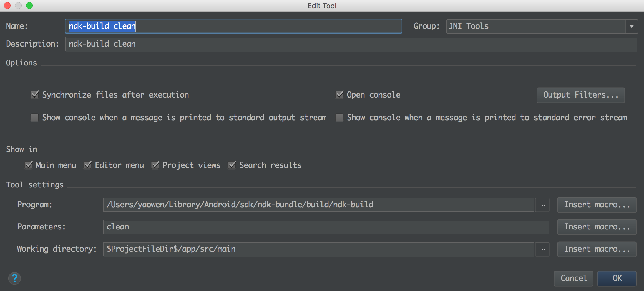The image size is (644, 291).
Task: Click into the Description text field
Action: click(x=351, y=44)
